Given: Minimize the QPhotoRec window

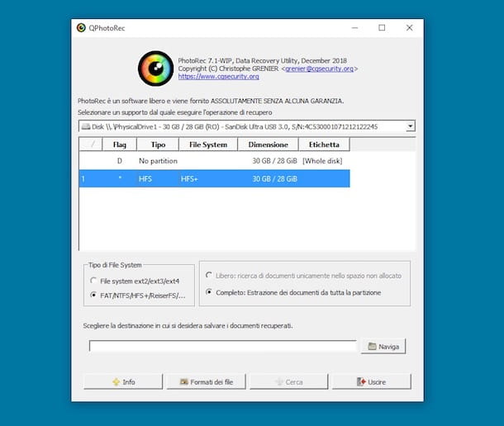Looking at the screenshot, I should point(354,28).
